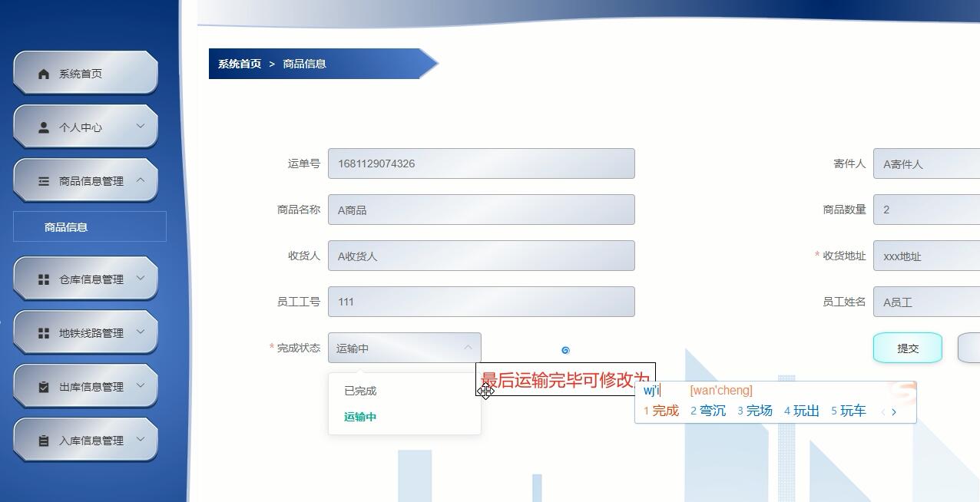Expand the 个人中心 menu chevron

coord(141,126)
